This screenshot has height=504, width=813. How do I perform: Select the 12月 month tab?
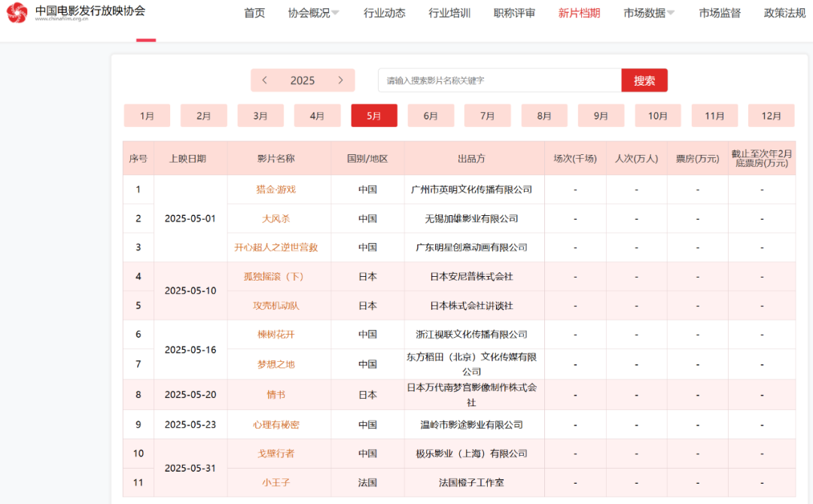(771, 116)
